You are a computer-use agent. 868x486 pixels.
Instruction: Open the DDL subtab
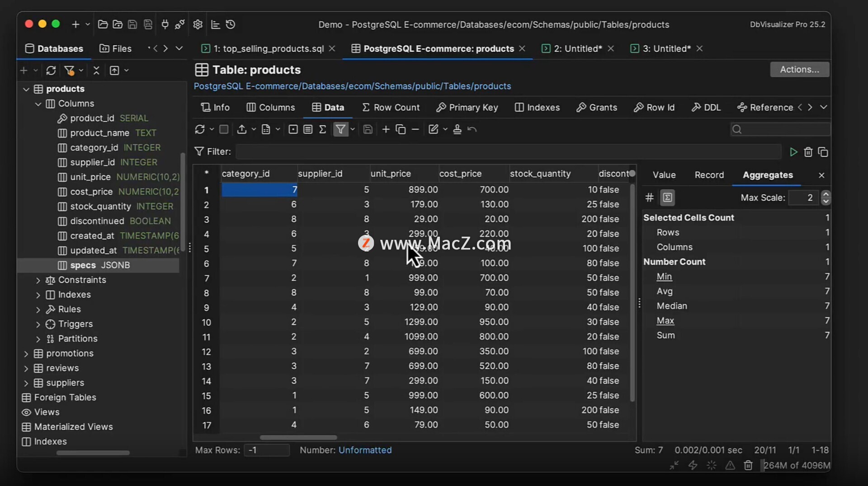pyautogui.click(x=706, y=107)
